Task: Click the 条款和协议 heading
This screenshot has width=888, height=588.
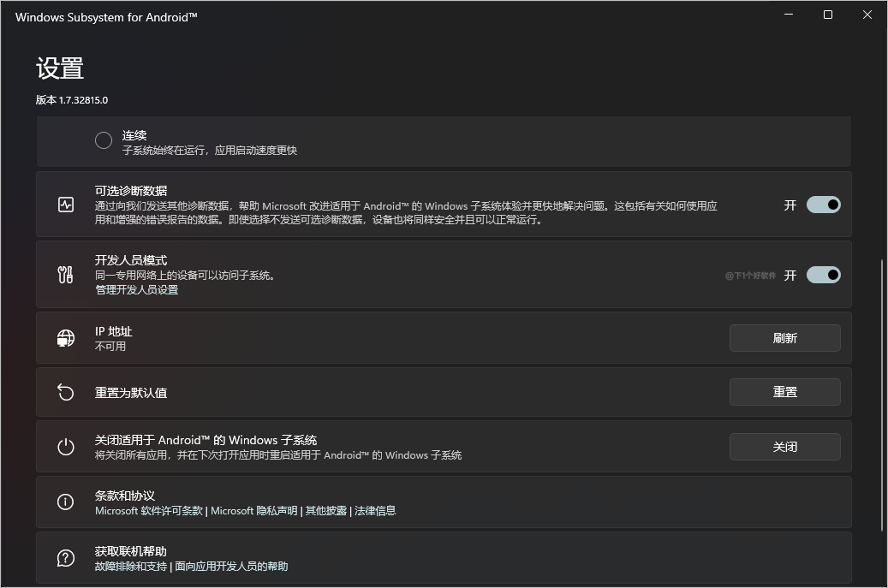Action: click(125, 496)
